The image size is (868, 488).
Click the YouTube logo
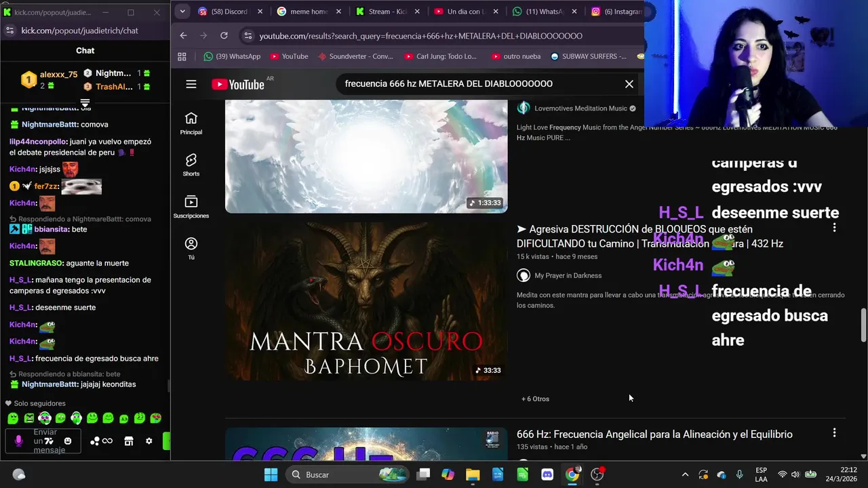[x=238, y=84]
